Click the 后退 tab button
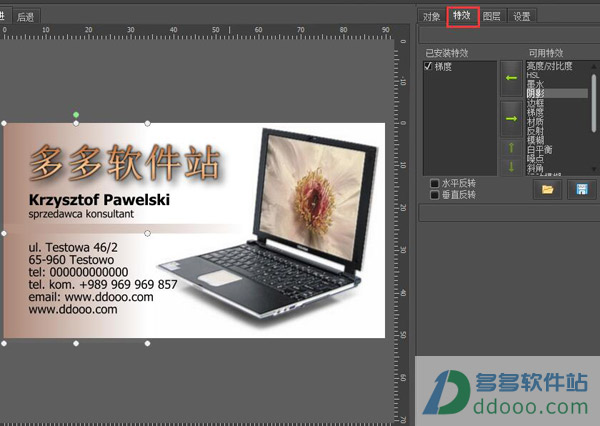Image resolution: width=600 pixels, height=426 pixels. pyautogui.click(x=26, y=17)
